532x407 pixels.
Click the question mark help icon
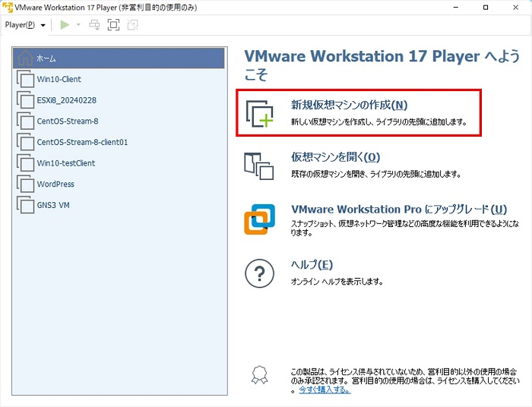point(260,274)
